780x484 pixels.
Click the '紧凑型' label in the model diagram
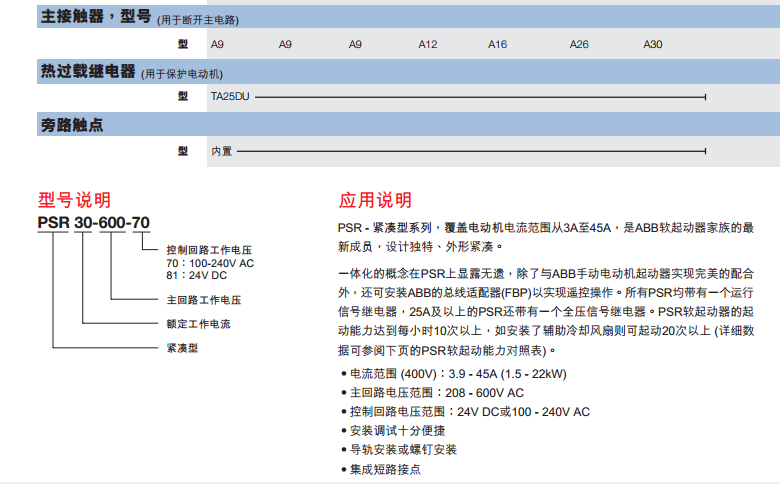[x=182, y=348]
